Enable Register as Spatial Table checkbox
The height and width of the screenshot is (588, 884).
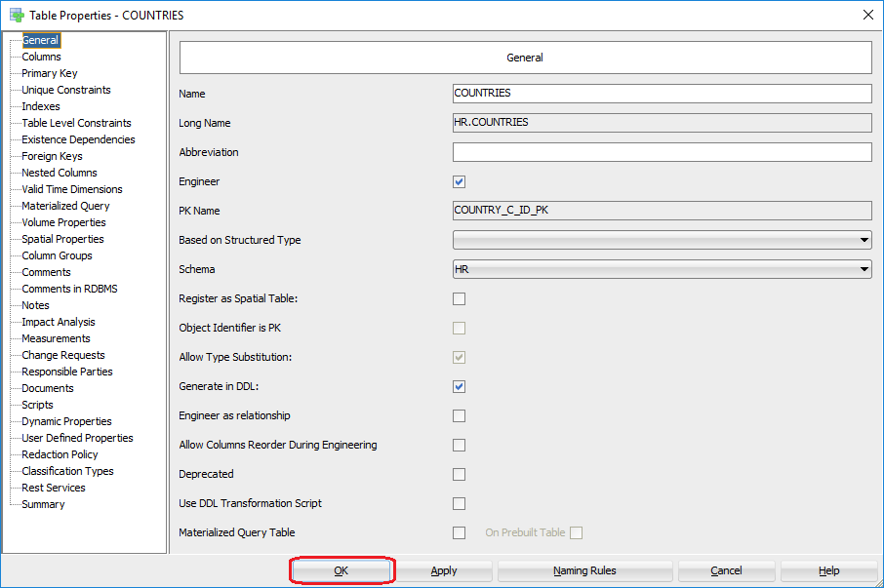tap(459, 298)
